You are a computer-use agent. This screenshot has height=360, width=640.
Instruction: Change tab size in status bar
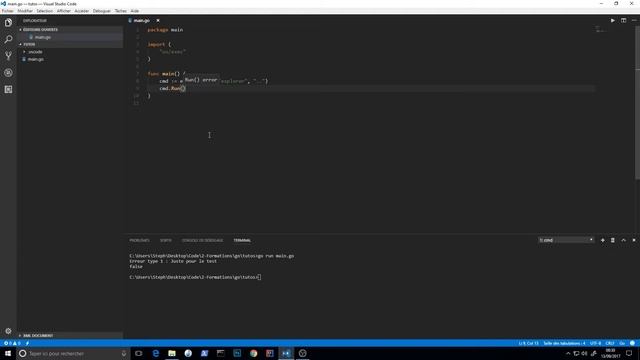click(x=564, y=343)
